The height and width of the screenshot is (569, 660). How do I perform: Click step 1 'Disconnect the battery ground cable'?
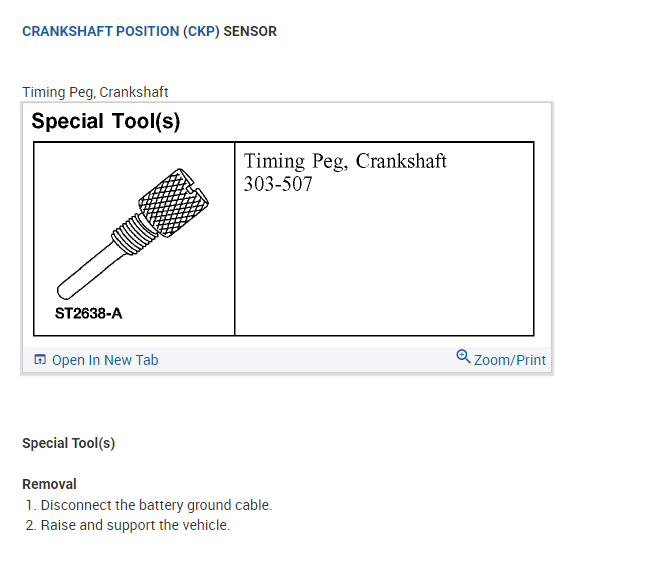click(x=156, y=505)
